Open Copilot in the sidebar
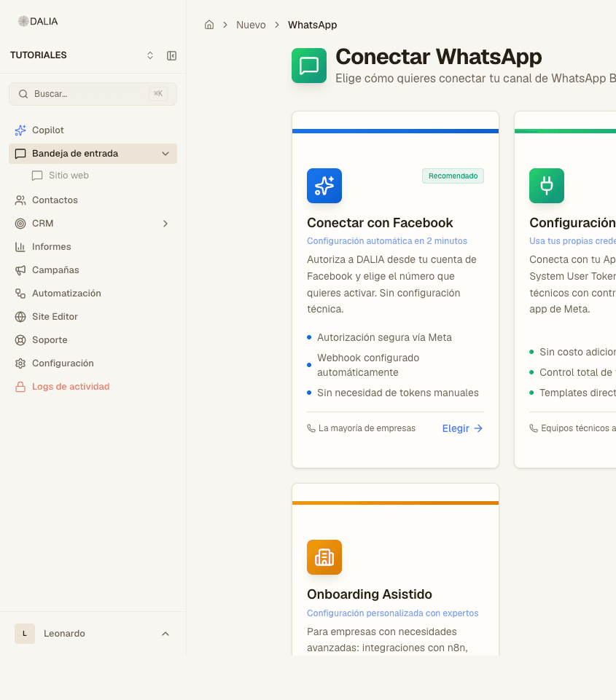Screen dimensions: 616x700 (93, 130)
